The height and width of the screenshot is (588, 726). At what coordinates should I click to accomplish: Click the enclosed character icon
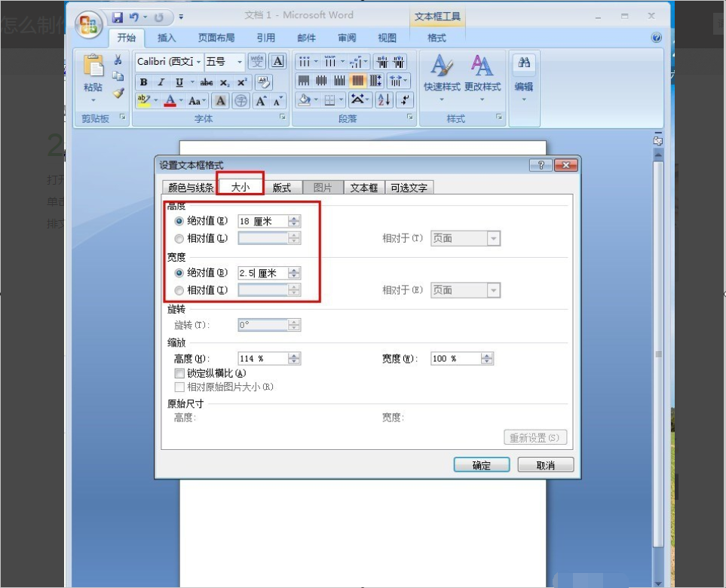click(240, 100)
